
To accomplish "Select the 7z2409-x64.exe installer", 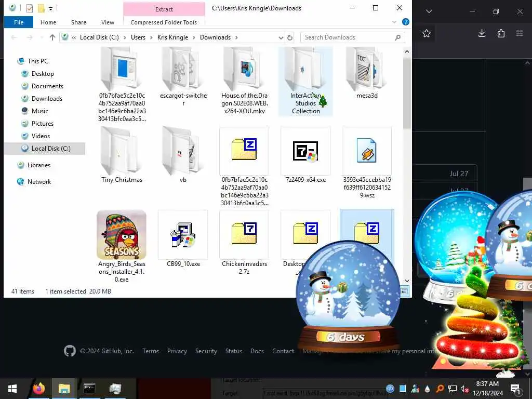I will click(x=305, y=155).
